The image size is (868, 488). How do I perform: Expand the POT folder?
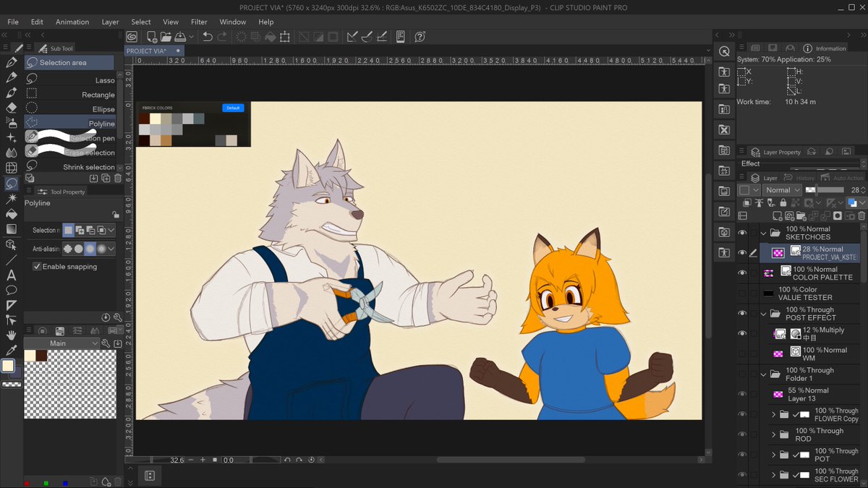[x=773, y=455]
